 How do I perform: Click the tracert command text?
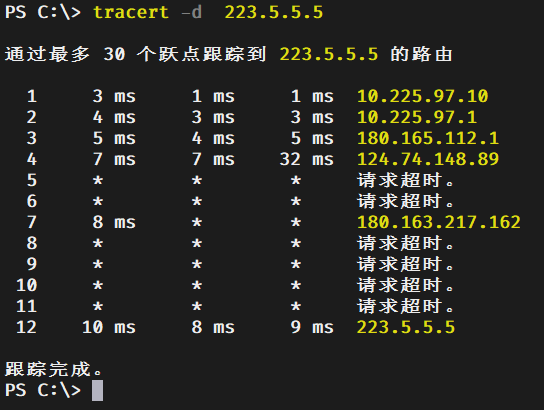click(131, 12)
